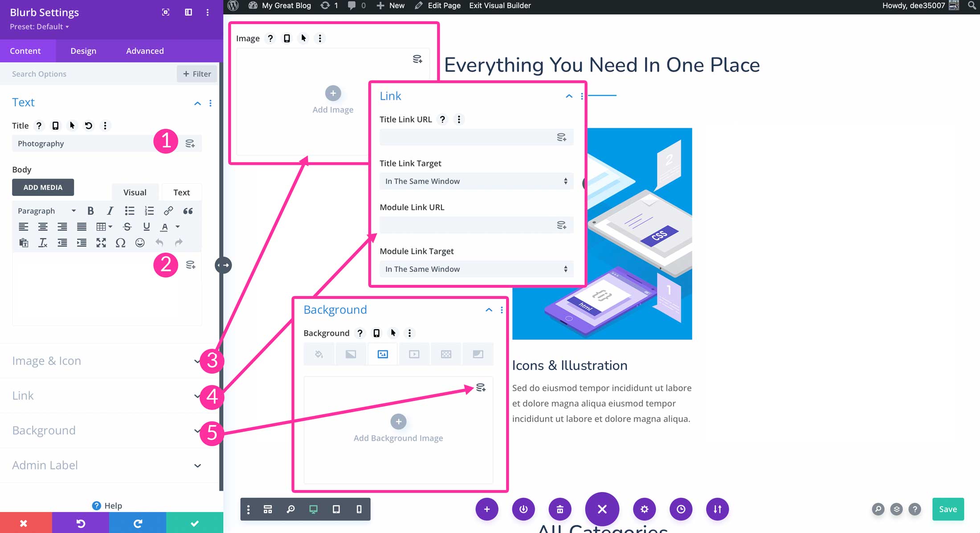
Task: Switch to the Advanced tab
Action: pos(144,51)
